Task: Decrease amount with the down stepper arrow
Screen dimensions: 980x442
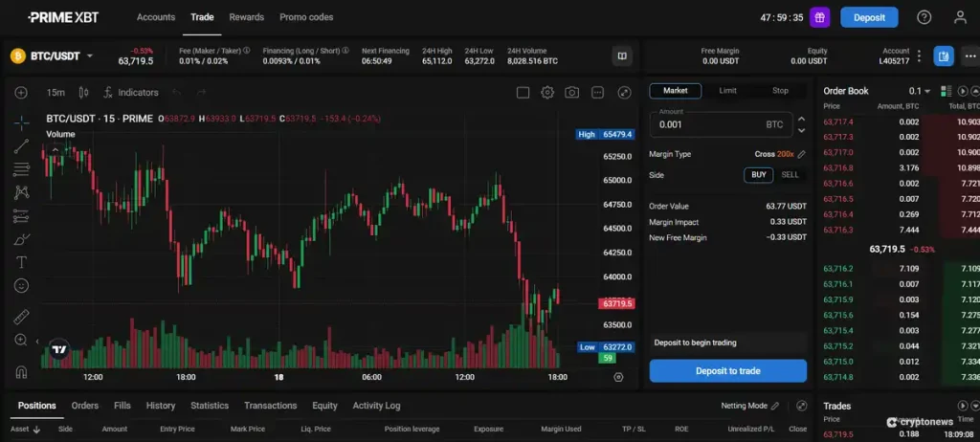Action: tap(801, 131)
